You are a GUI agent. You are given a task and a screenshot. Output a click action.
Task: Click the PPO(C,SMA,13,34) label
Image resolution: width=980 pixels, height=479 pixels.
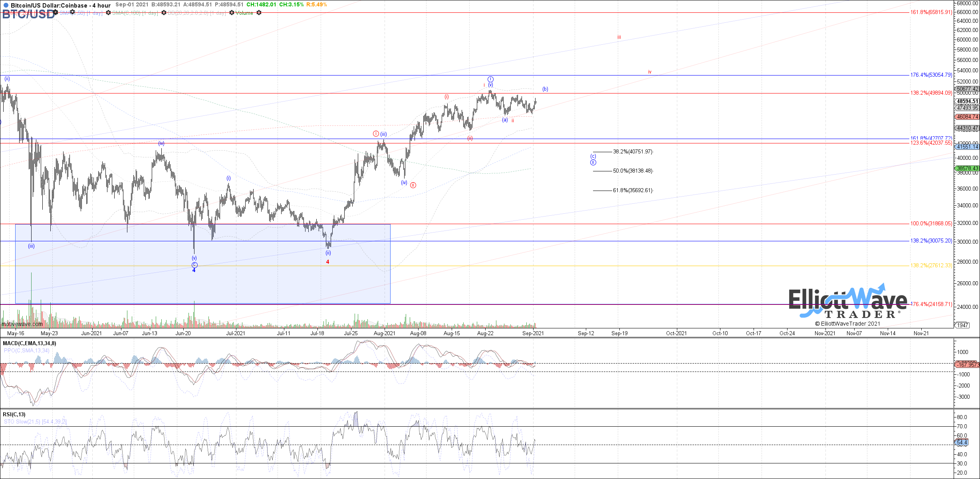27,350
